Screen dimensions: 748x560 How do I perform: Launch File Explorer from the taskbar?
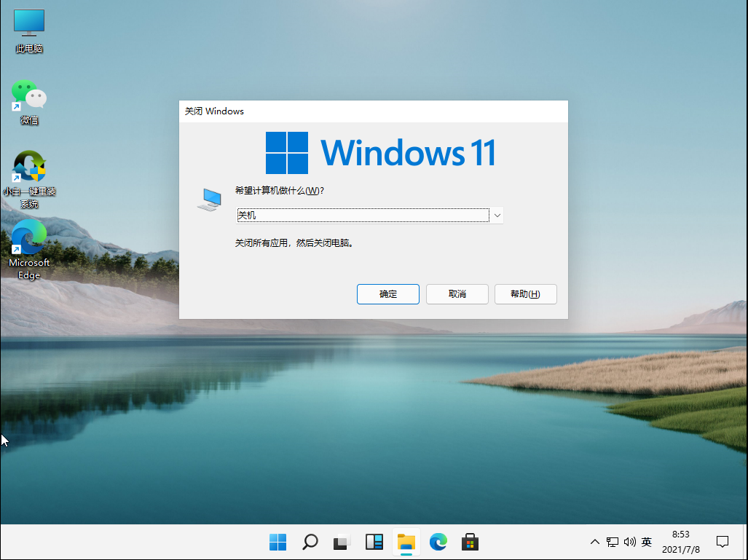tap(406, 542)
